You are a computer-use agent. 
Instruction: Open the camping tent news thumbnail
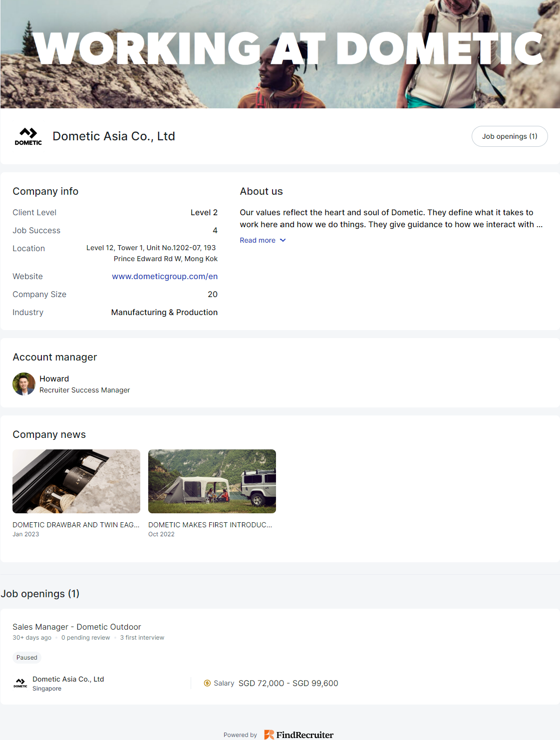click(212, 481)
